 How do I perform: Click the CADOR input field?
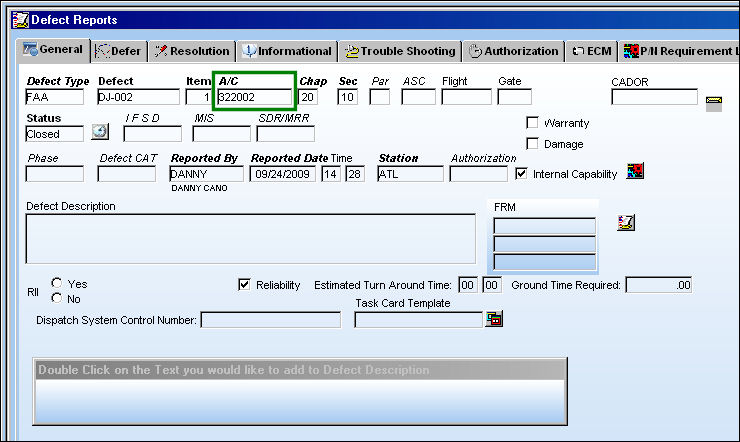pos(654,97)
